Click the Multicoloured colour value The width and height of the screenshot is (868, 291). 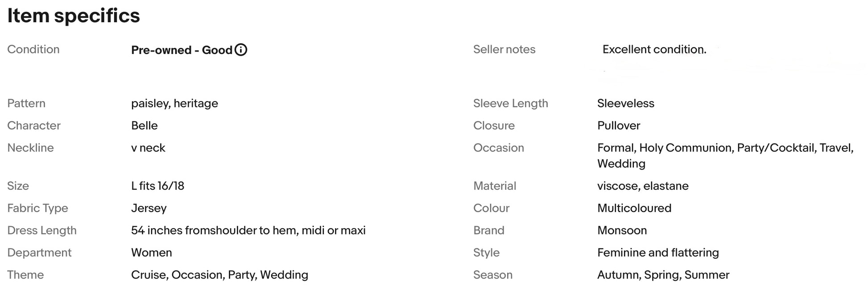634,208
